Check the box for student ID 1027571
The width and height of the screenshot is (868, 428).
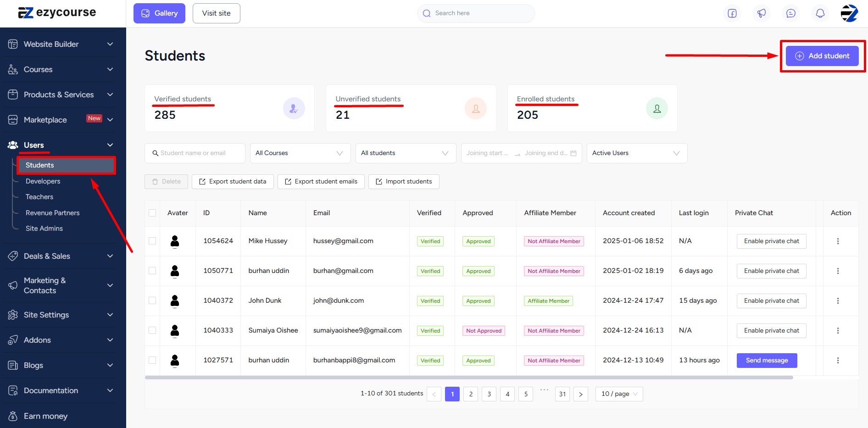[x=152, y=360]
